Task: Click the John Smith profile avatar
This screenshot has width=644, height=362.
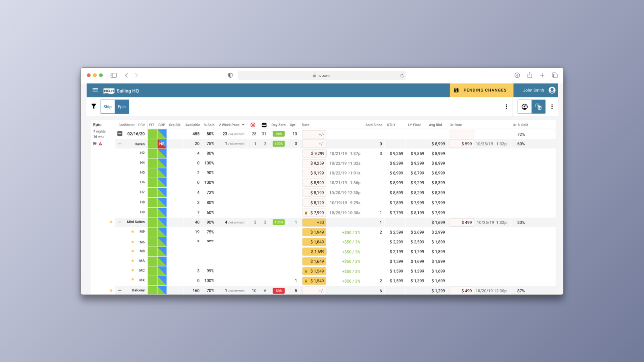Action: [x=552, y=90]
